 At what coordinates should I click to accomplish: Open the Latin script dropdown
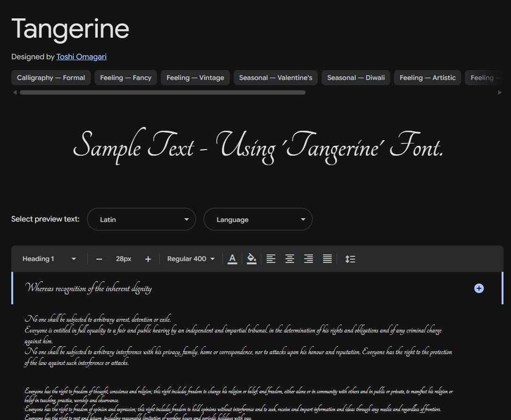(142, 220)
